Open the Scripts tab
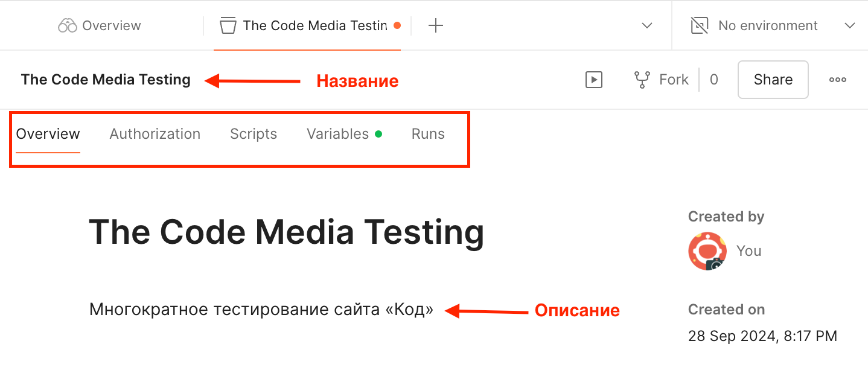The height and width of the screenshot is (379, 868). pyautogui.click(x=253, y=133)
